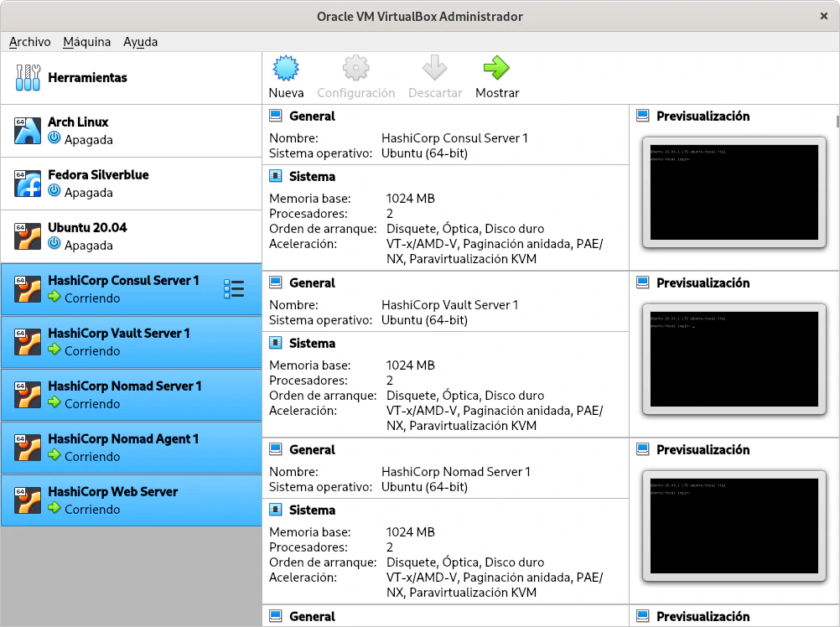Click the Mostrar green arrow icon

(x=496, y=69)
